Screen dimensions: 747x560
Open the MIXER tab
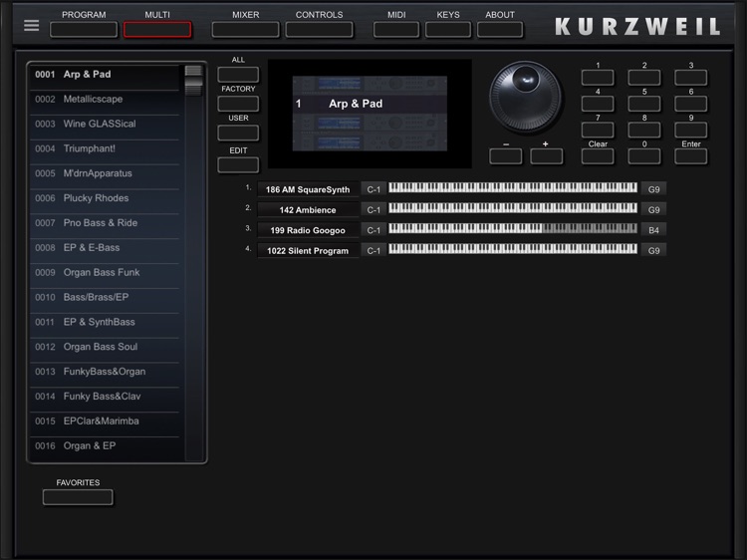pyautogui.click(x=245, y=29)
